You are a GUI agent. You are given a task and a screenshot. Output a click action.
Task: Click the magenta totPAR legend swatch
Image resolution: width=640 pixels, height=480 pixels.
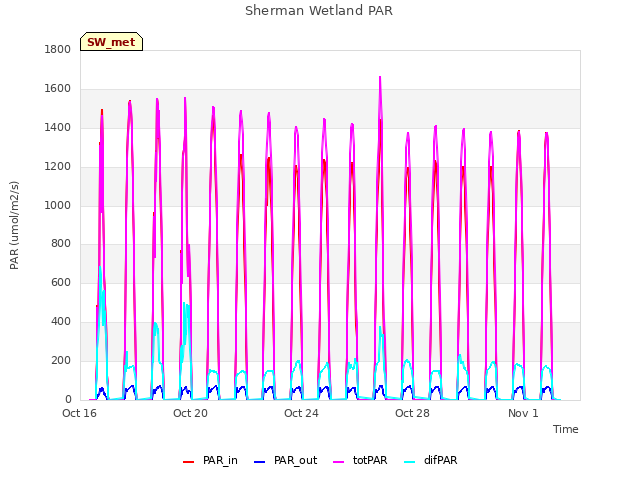pyautogui.click(x=339, y=462)
